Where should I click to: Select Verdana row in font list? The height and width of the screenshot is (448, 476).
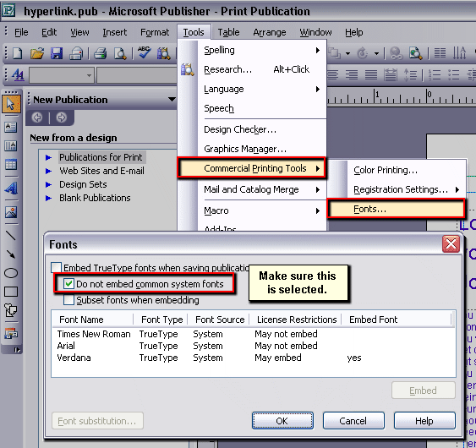coord(253,358)
